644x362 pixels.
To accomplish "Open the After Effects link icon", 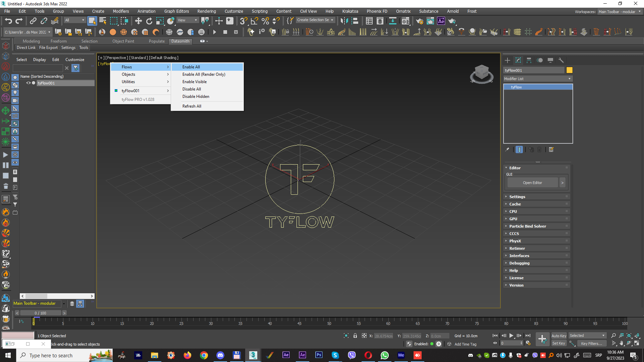I will click(441, 21).
